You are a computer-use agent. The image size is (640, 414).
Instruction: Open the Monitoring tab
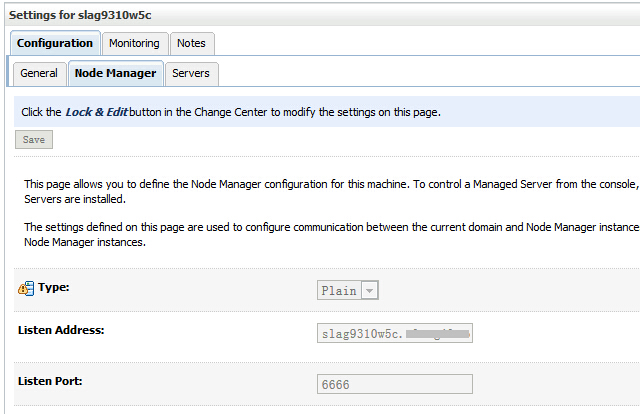pyautogui.click(x=134, y=43)
